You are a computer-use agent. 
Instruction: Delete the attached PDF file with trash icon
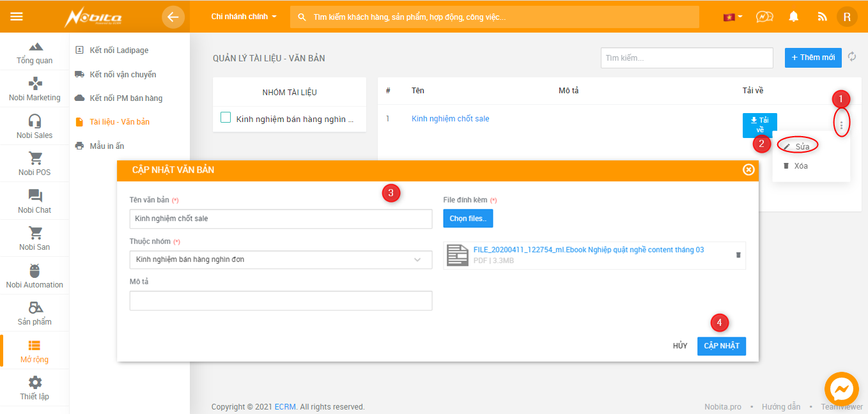click(x=738, y=255)
